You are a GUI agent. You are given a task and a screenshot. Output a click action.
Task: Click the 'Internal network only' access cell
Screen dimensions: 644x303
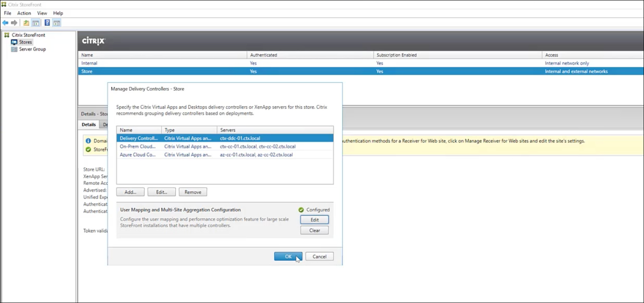(x=567, y=63)
